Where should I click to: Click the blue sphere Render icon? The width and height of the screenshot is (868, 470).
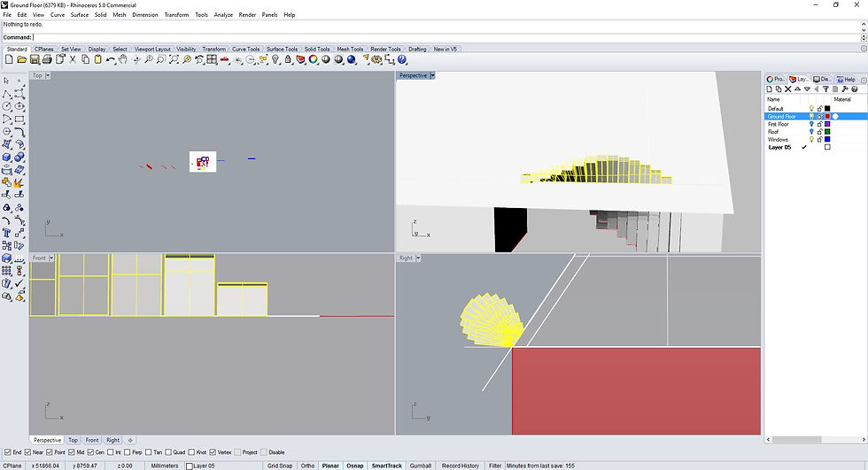point(352,59)
